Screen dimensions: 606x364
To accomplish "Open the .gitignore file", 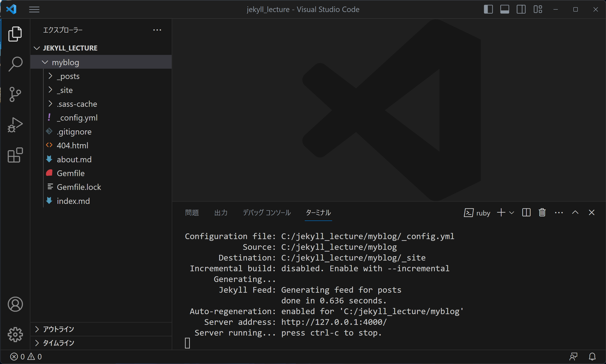I will coord(101,132).
